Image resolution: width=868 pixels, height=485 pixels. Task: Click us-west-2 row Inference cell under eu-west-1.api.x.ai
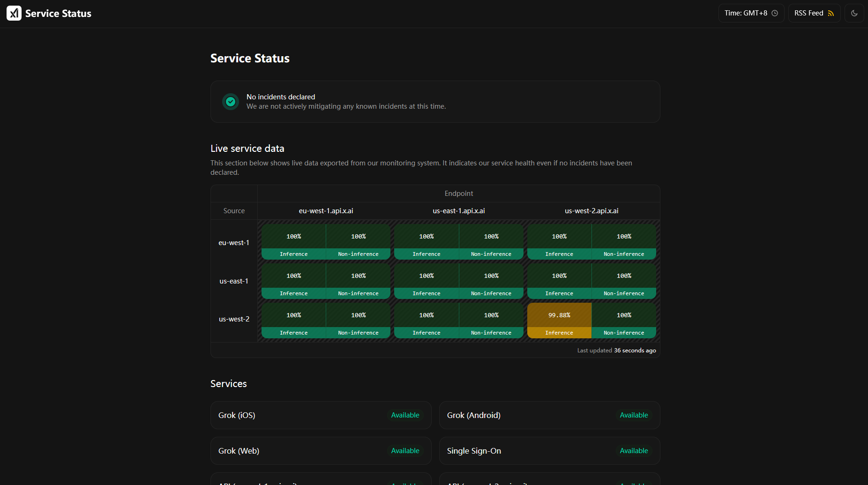coord(294,321)
